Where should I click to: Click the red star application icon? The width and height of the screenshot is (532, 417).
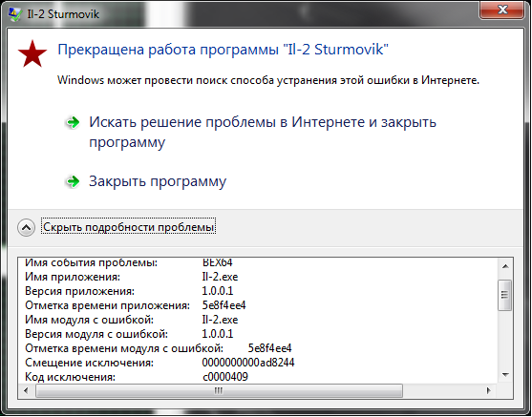click(32, 53)
